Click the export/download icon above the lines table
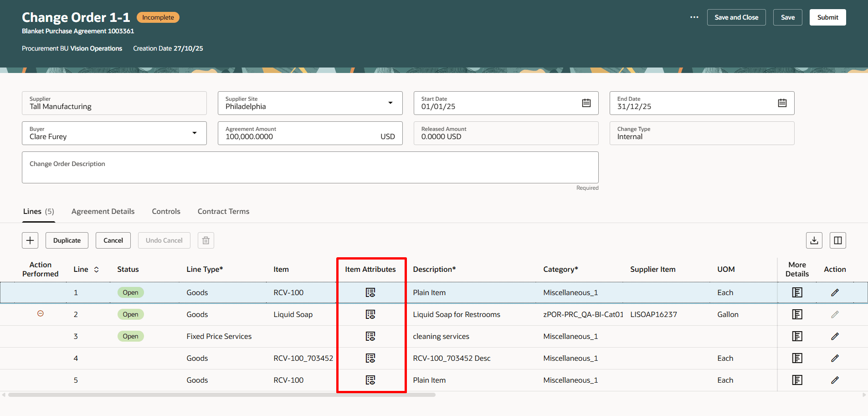 814,240
